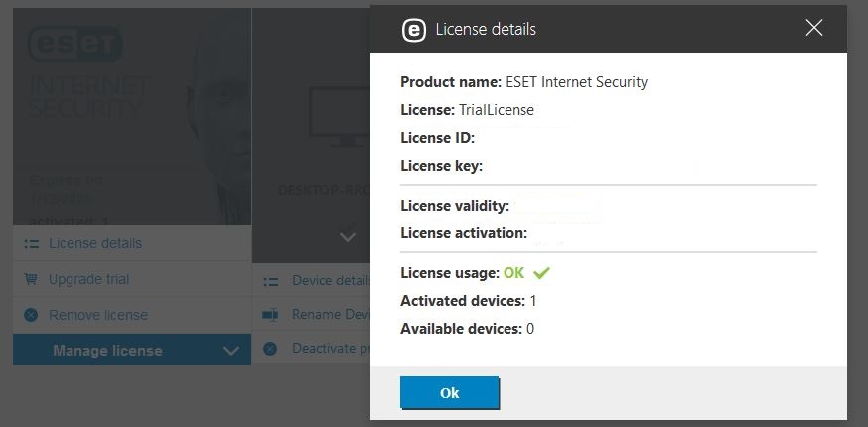Close the License details dialog

pyautogui.click(x=814, y=28)
